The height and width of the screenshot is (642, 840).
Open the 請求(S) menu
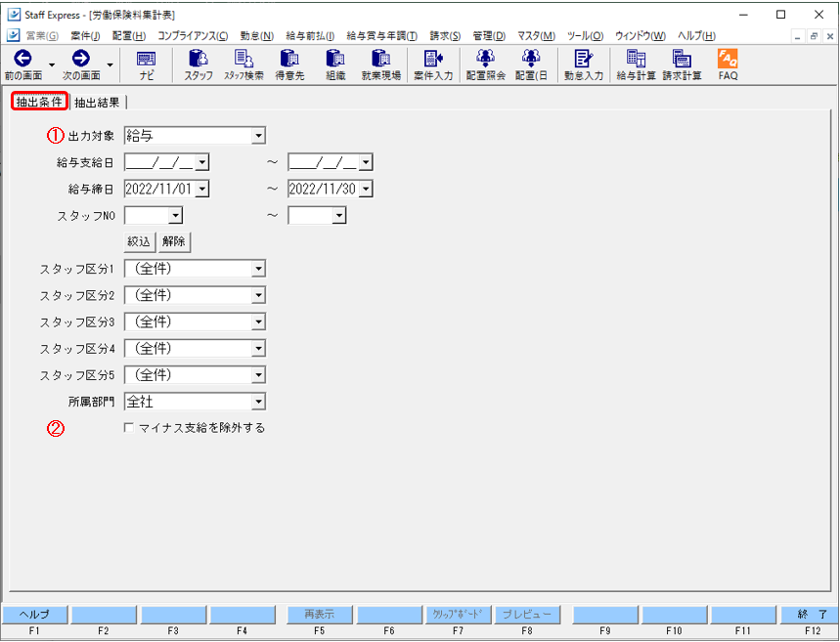[x=445, y=36]
